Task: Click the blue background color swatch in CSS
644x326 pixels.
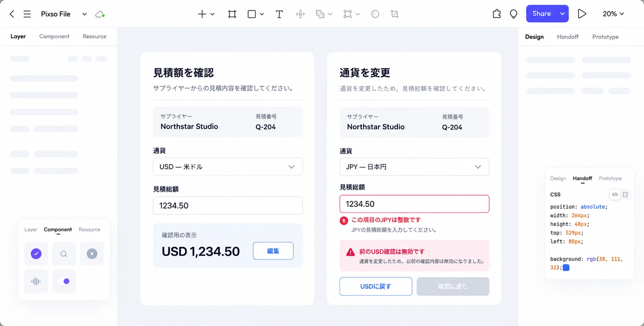Action: (566, 268)
